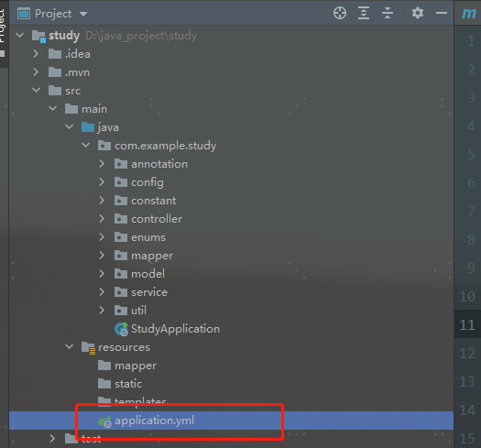Hide the Project tool window with minus icon
This screenshot has width=481, height=448.
pyautogui.click(x=442, y=13)
